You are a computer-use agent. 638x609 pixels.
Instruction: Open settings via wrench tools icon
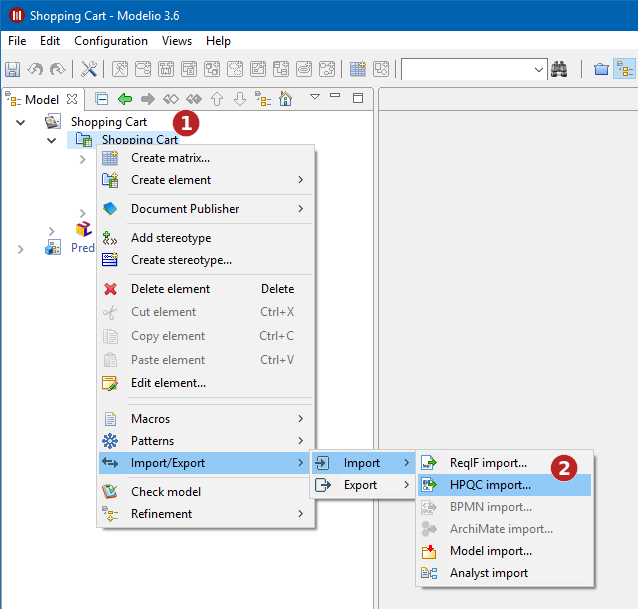[88, 69]
